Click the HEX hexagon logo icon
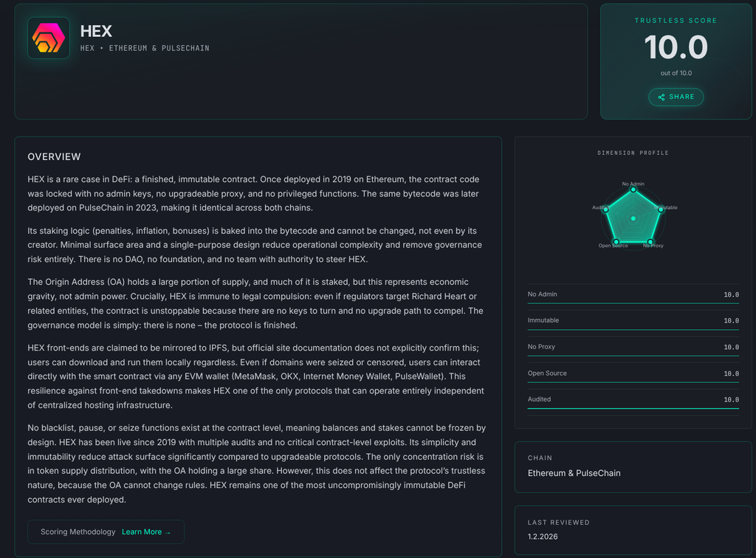The image size is (756, 558). 49,38
